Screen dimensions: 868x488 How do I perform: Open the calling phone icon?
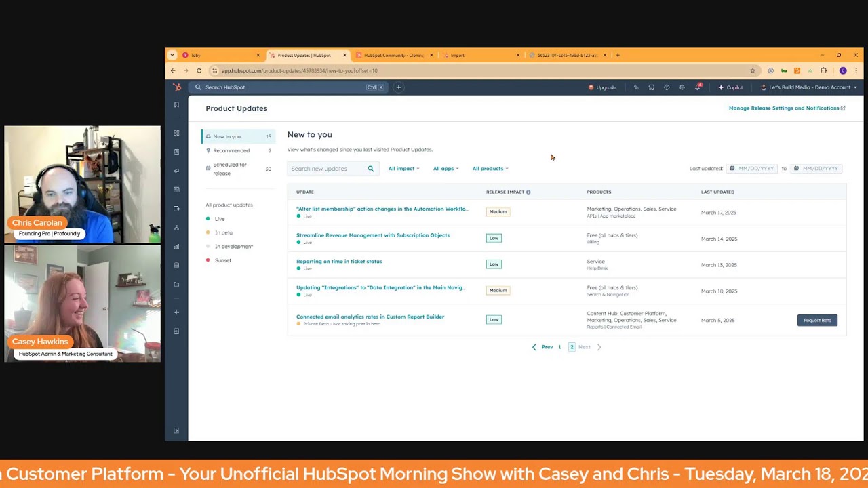click(x=636, y=87)
